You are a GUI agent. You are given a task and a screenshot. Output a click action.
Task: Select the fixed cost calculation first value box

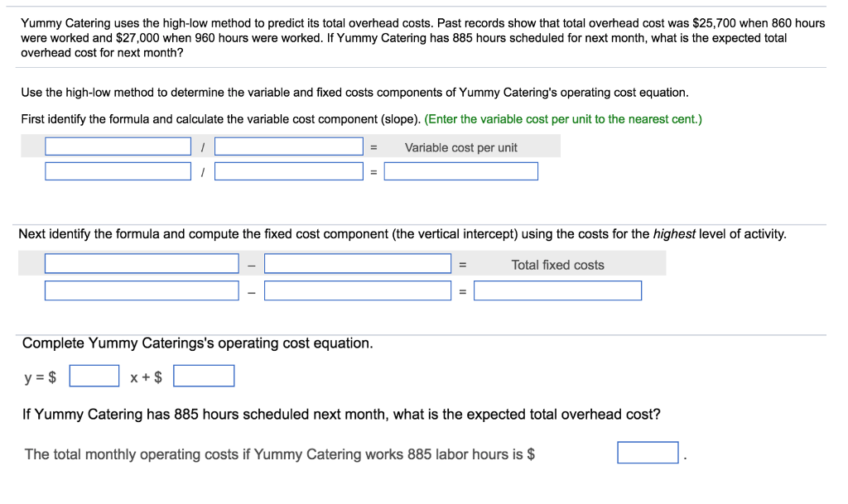pyautogui.click(x=141, y=290)
